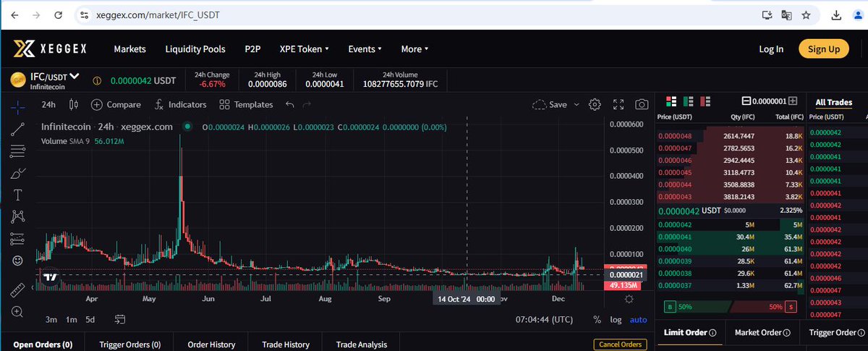
Task: Open chart settings gear
Action: 595,104
